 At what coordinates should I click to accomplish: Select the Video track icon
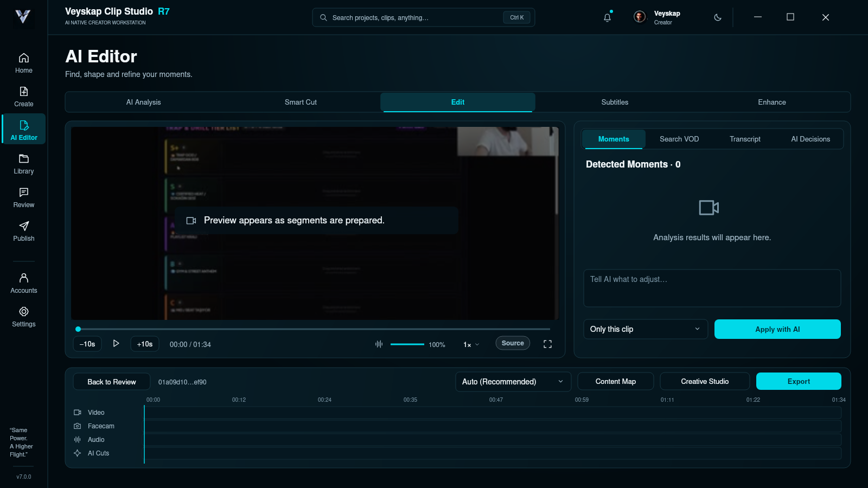pyautogui.click(x=78, y=413)
